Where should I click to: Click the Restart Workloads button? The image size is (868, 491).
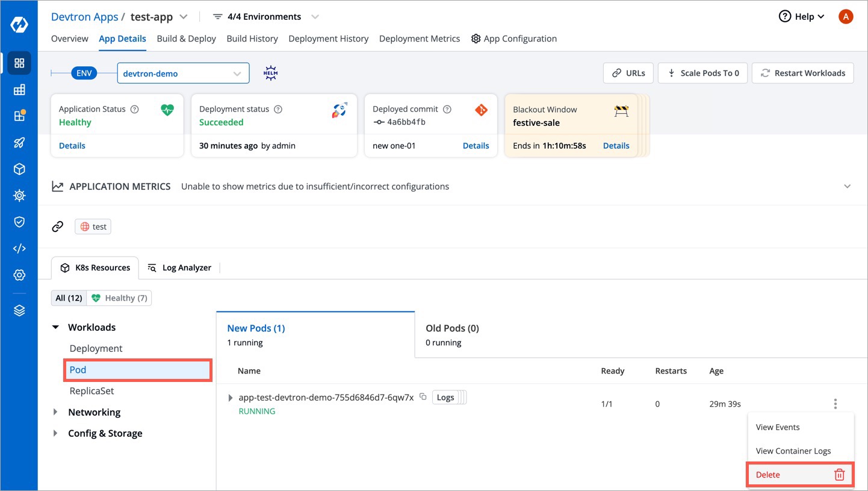[x=802, y=73]
